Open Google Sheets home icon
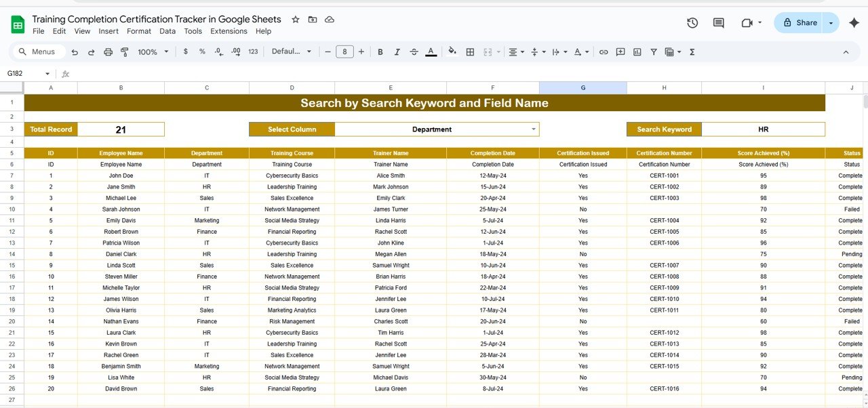The width and height of the screenshot is (868, 408). [x=18, y=25]
